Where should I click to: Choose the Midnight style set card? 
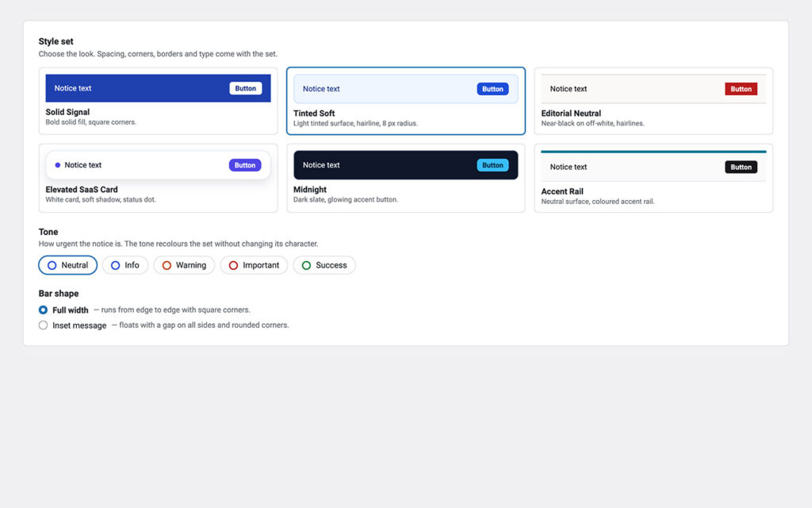pos(405,178)
